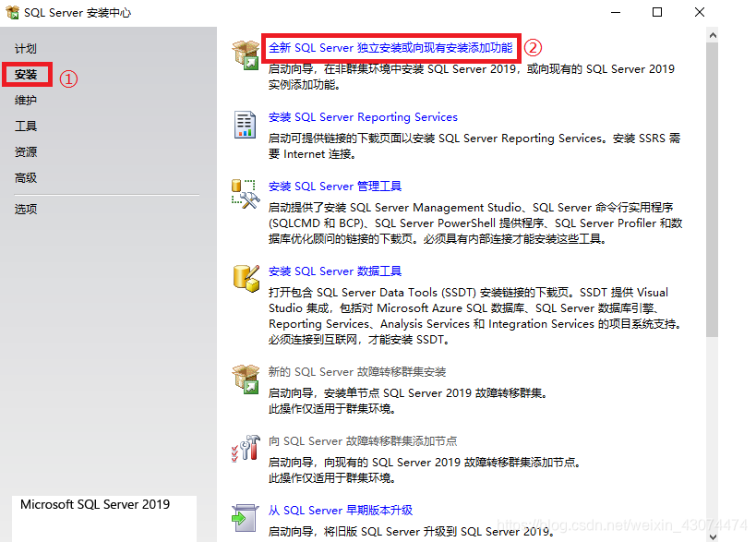Open the 选项 sidebar section
The height and width of the screenshot is (542, 756).
click(26, 209)
